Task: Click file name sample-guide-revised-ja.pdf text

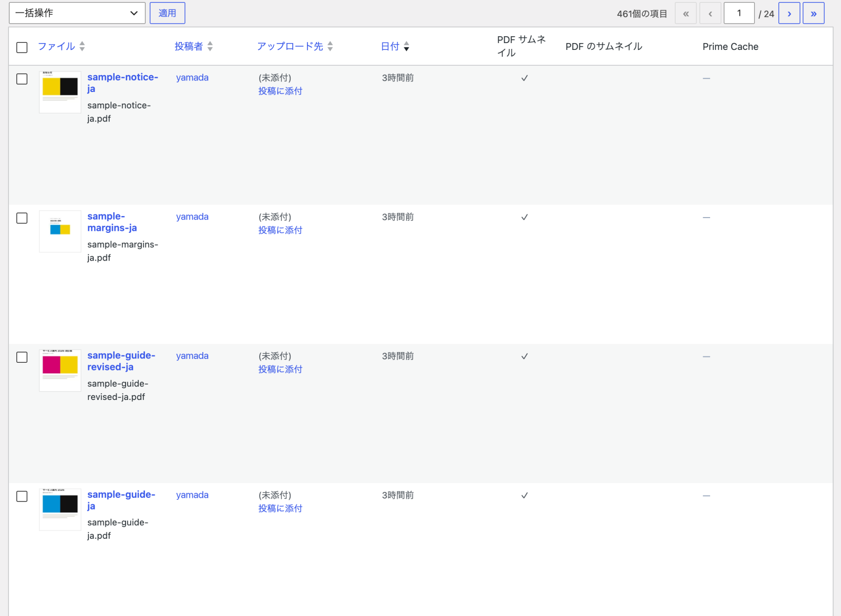Action: coord(118,391)
